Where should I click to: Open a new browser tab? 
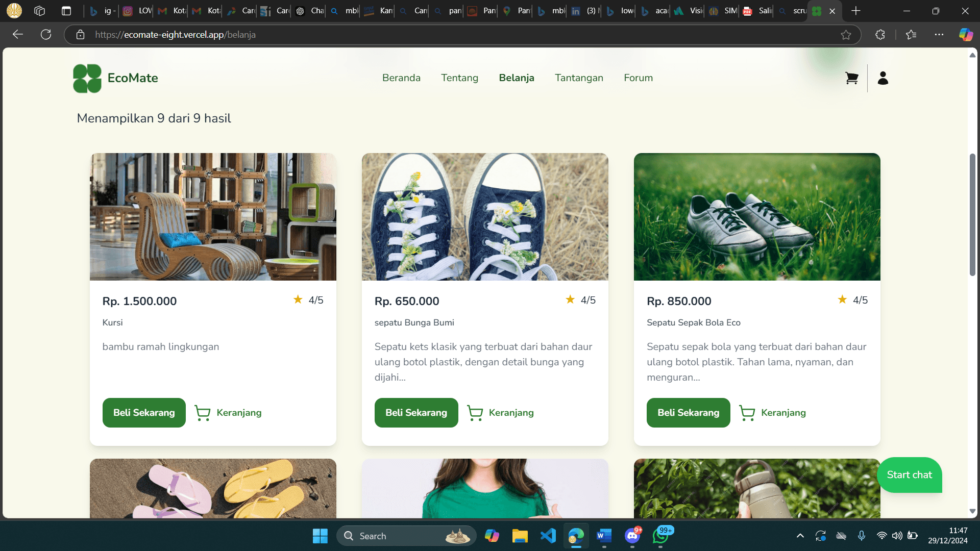point(856,11)
